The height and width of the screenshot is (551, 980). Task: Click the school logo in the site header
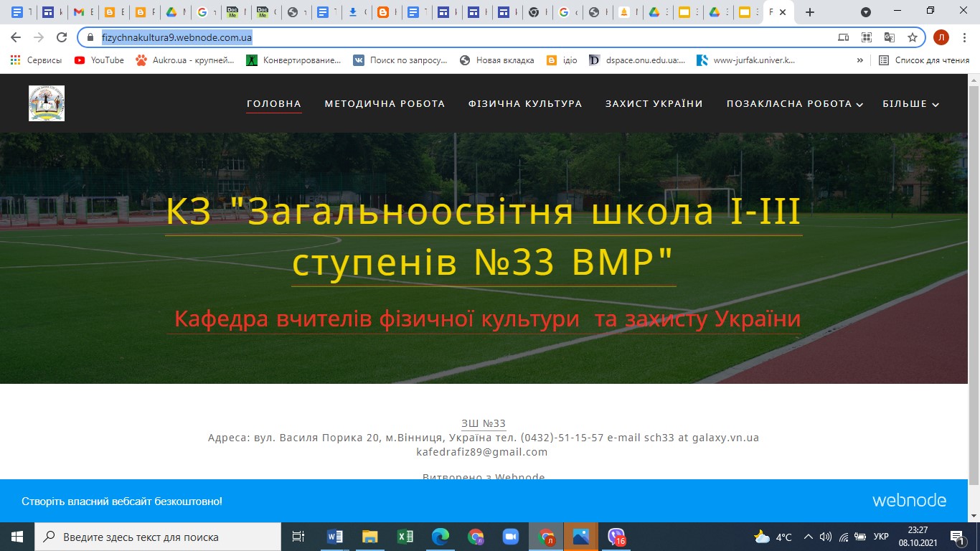47,103
